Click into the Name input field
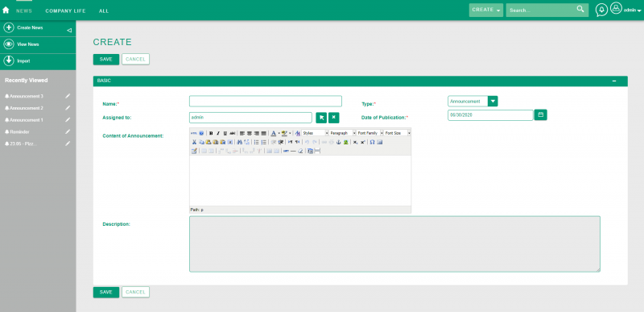The height and width of the screenshot is (312, 644). (x=266, y=101)
